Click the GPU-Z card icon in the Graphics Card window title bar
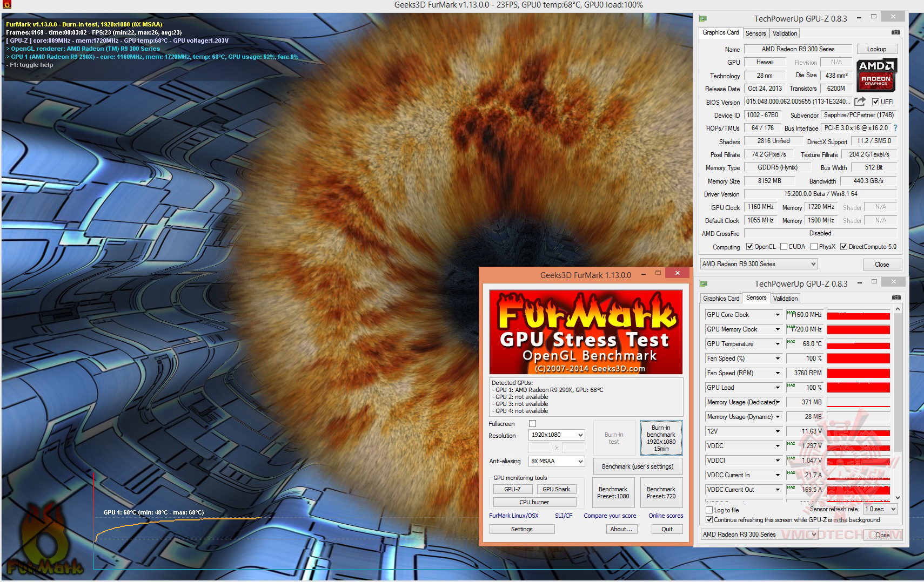 pyautogui.click(x=703, y=18)
